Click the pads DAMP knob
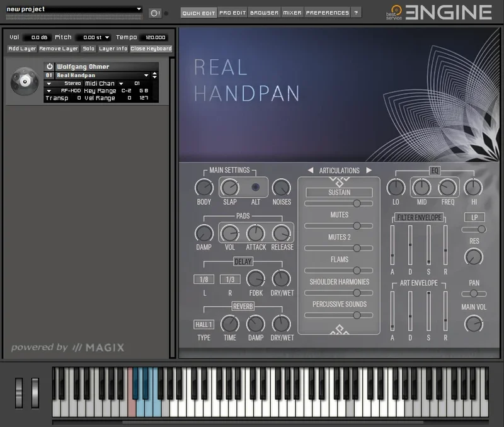This screenshot has width=504, height=427. click(203, 233)
